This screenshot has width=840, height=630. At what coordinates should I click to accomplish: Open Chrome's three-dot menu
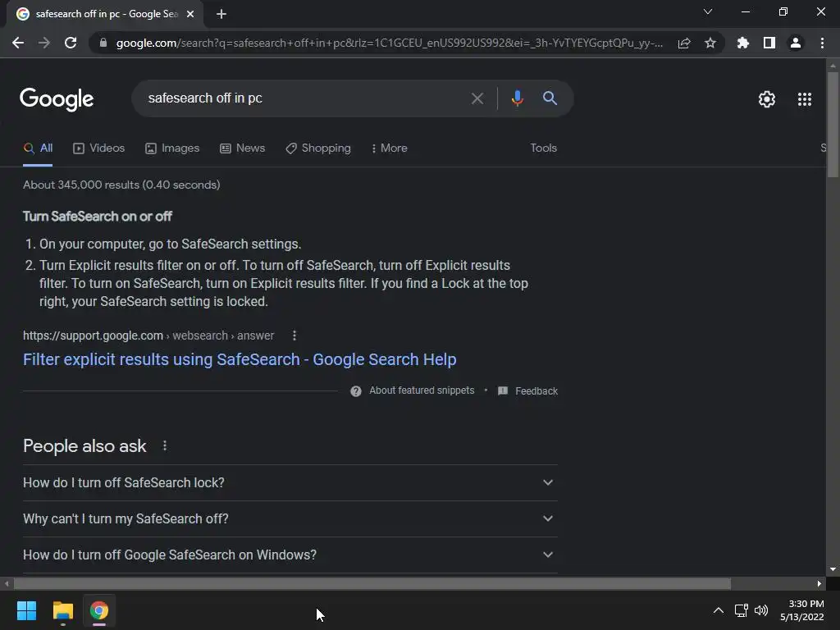(x=822, y=43)
